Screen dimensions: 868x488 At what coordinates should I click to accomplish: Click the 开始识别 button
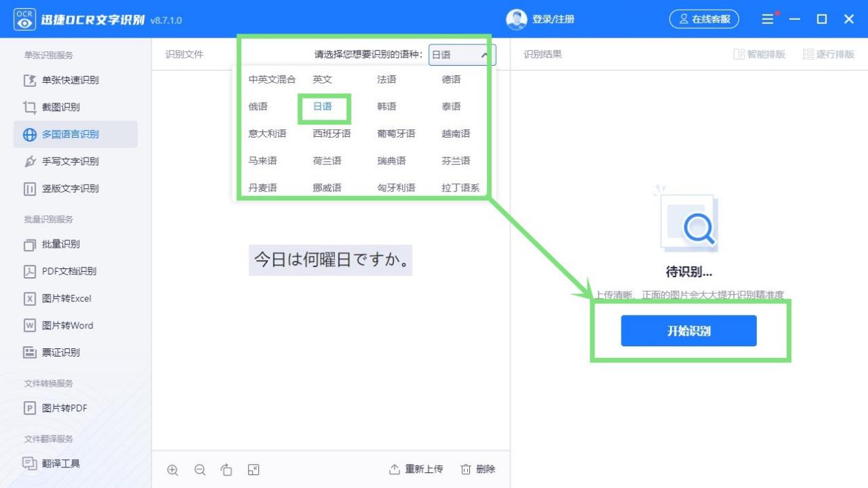coord(689,331)
